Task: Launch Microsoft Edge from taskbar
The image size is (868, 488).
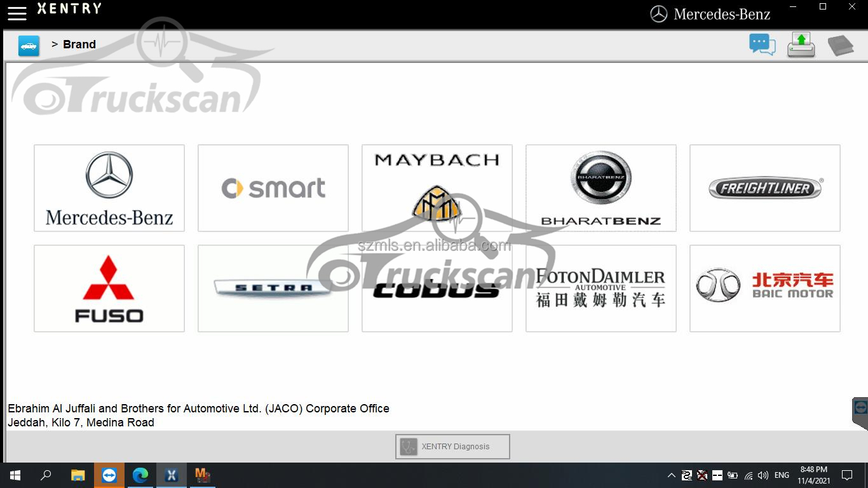Action: [x=140, y=475]
